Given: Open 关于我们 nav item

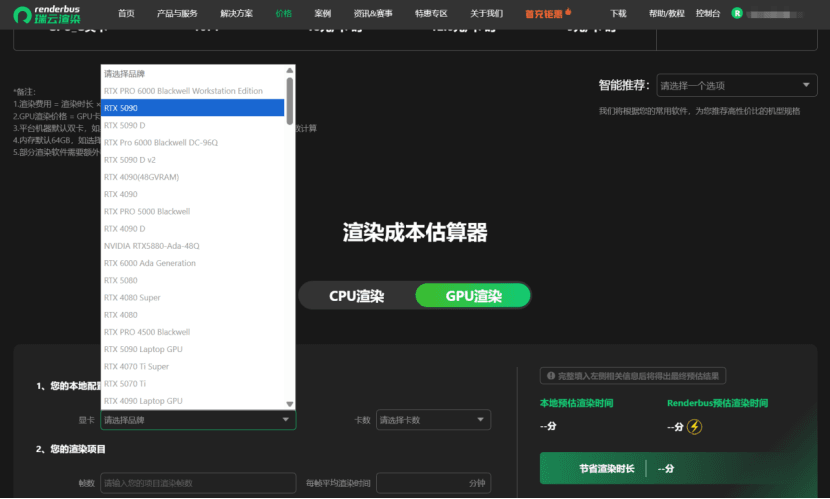Looking at the screenshot, I should [486, 13].
